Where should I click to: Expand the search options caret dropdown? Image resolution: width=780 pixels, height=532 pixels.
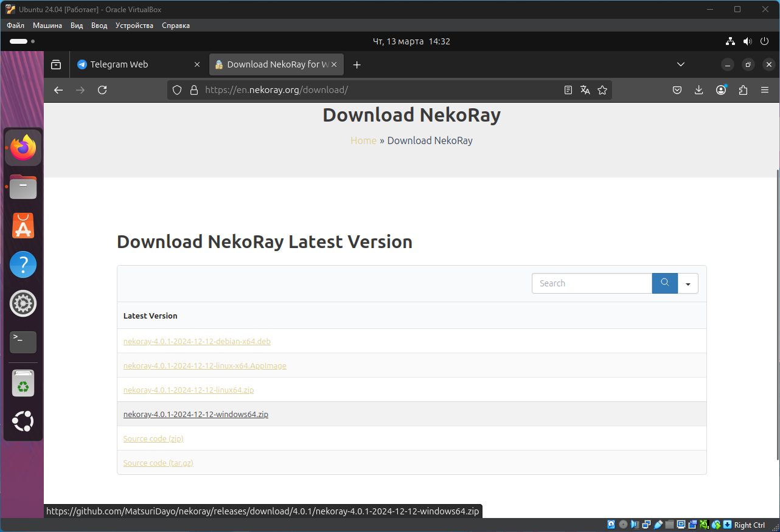coord(688,283)
